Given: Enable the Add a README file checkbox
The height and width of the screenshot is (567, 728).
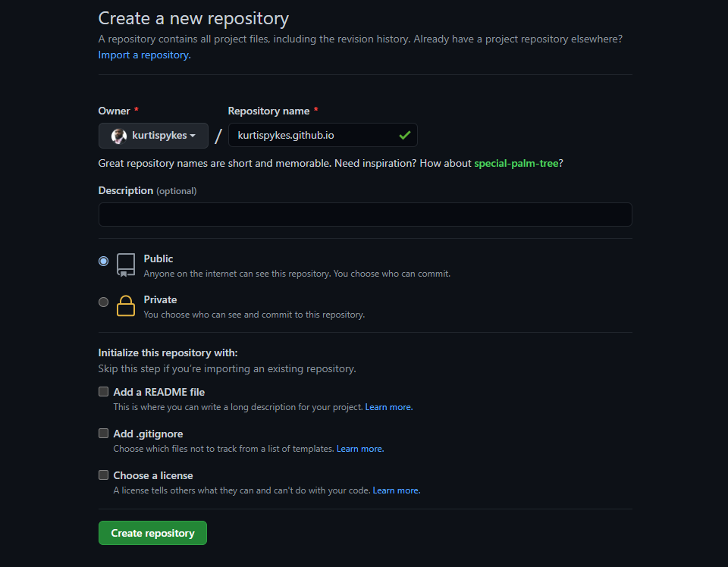Looking at the screenshot, I should pyautogui.click(x=103, y=391).
